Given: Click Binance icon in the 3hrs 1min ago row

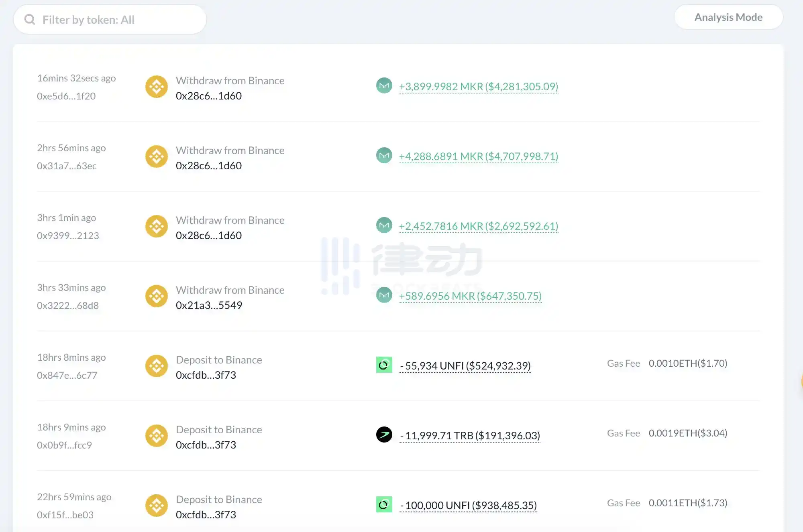Looking at the screenshot, I should [x=157, y=226].
